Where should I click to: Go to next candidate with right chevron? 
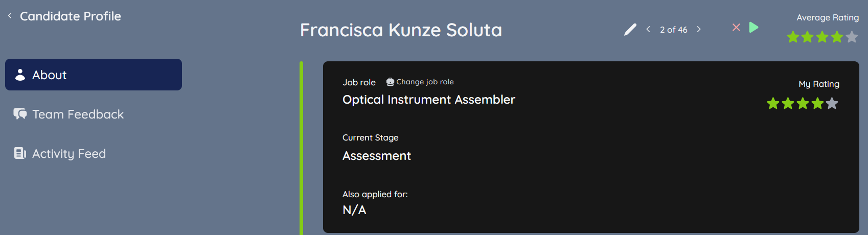point(699,29)
